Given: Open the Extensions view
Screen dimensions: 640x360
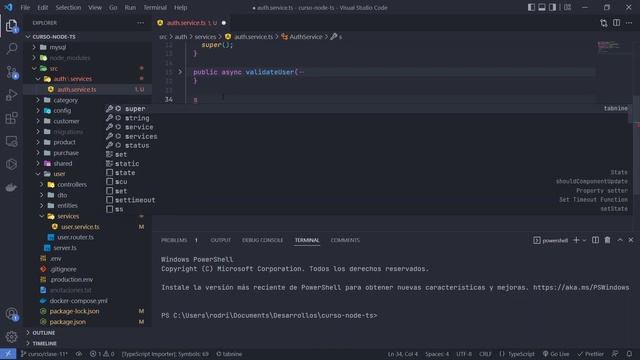Looking at the screenshot, I should point(11,118).
